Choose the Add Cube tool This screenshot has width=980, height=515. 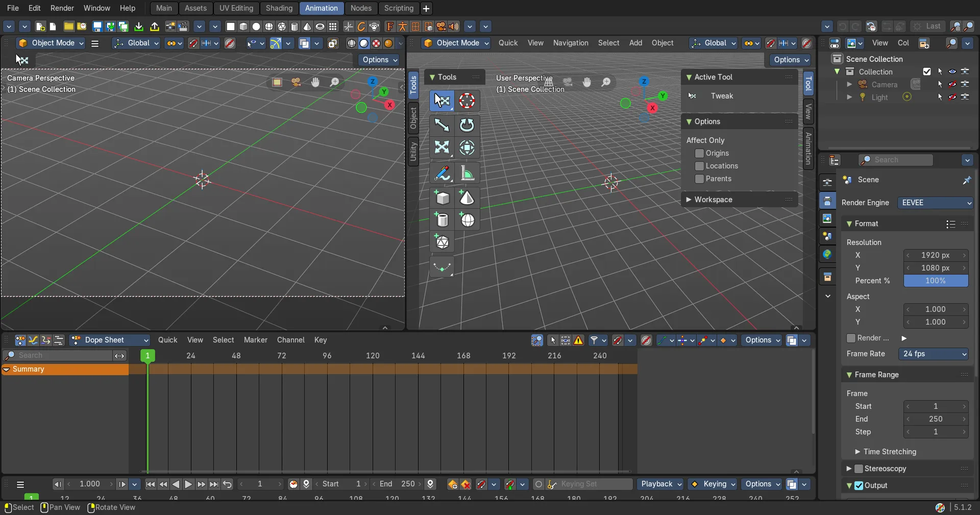pos(442,198)
